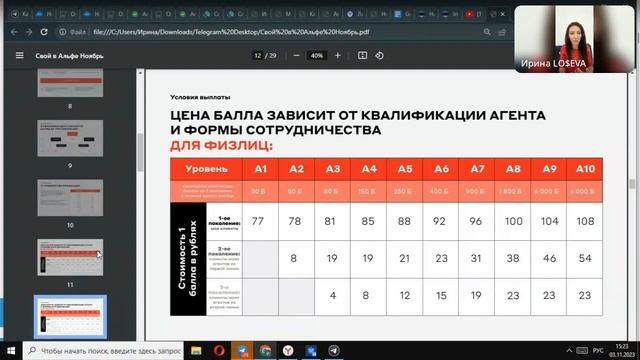Click the cell with value 85
The image size is (640, 360).
(x=368, y=221)
